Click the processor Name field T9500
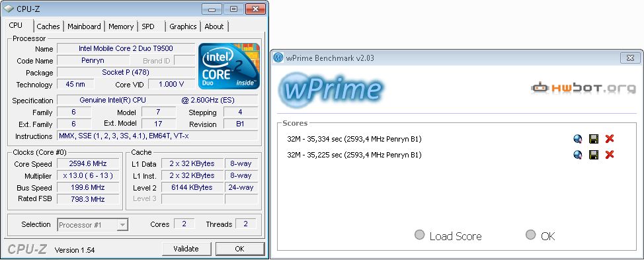Image resolution: width=644 pixels, height=260 pixels. coord(126,48)
